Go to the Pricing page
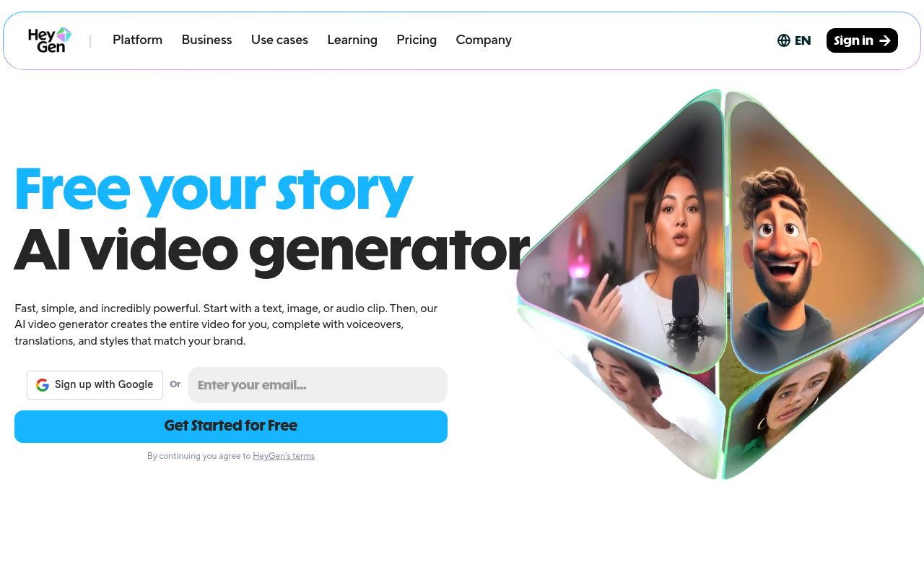Viewport: 924px width, 578px height. tap(417, 40)
